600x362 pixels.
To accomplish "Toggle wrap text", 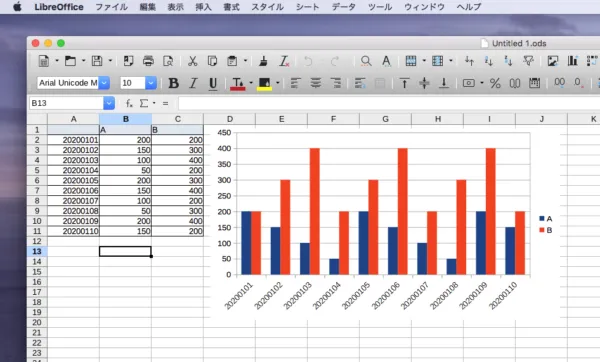I will click(x=360, y=83).
